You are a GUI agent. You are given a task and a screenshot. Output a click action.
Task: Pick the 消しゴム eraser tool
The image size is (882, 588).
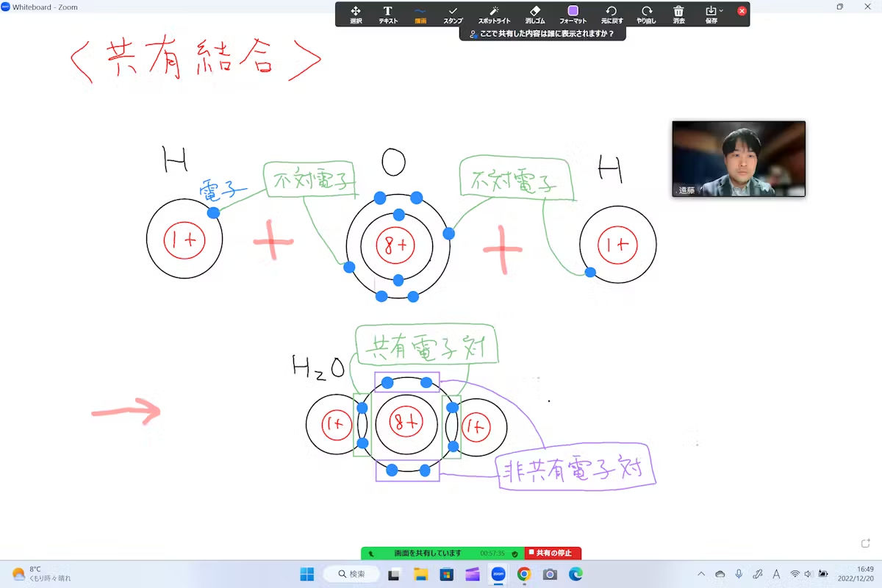point(534,15)
